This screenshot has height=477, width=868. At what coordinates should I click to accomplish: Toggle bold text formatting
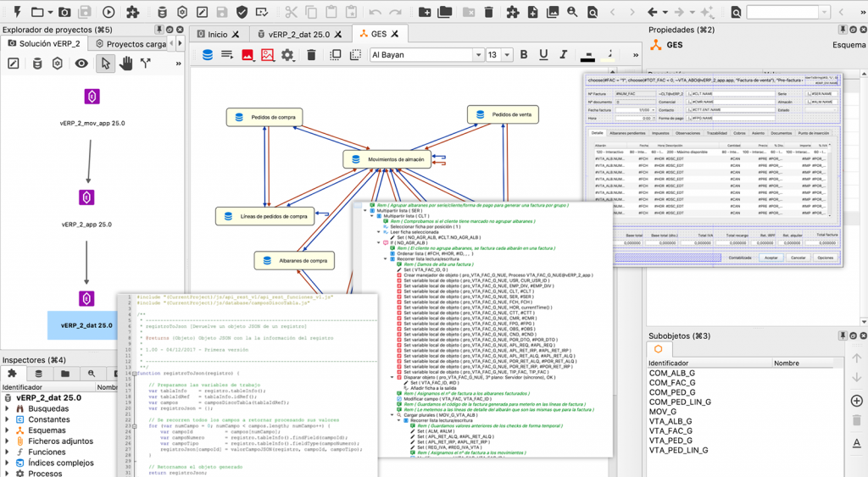pos(524,54)
